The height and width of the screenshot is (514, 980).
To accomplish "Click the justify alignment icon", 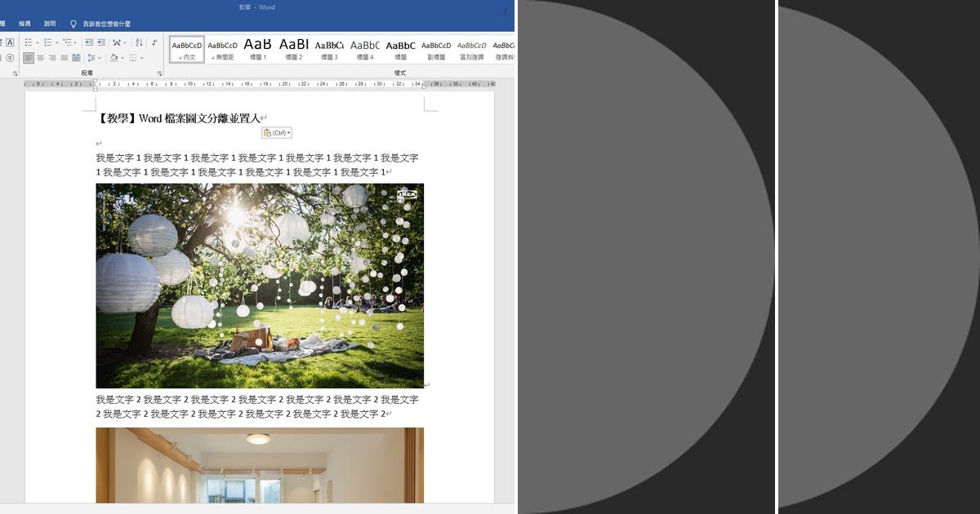I will pyautogui.click(x=64, y=57).
